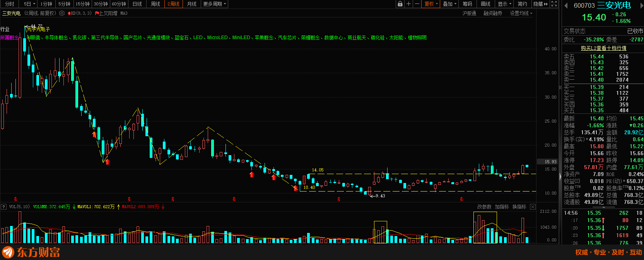The width and height of the screenshot is (644, 260).
Task: Click the 半导体概念 concept link
Action: click(x=56, y=38)
